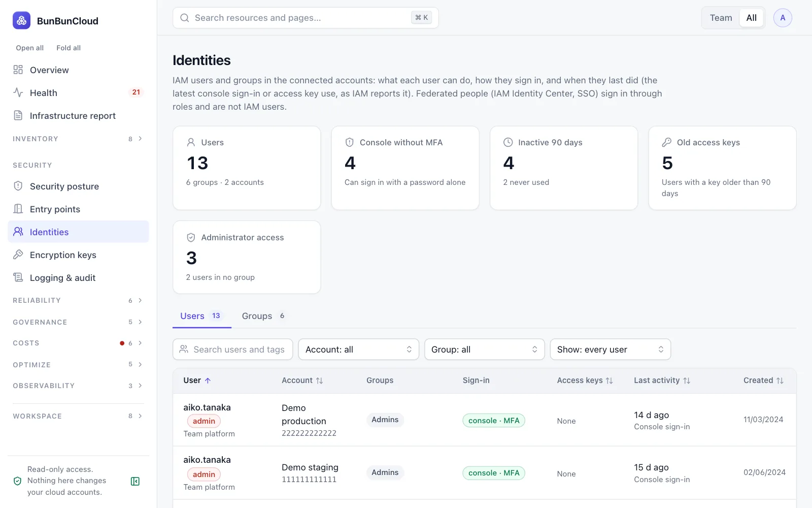Image resolution: width=812 pixels, height=508 pixels.
Task: Collapse the sidebar with the panel icon
Action: point(135,481)
